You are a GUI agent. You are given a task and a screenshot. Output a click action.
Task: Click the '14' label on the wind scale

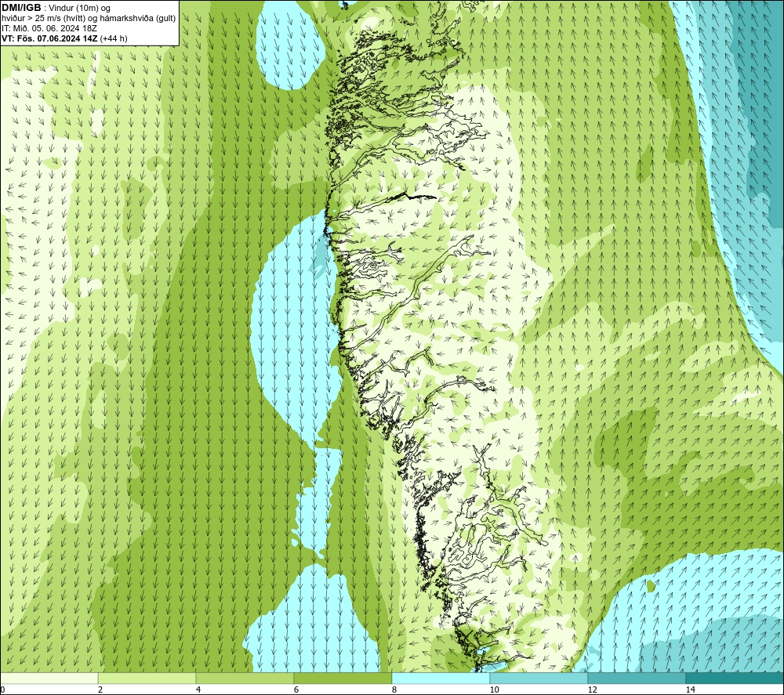[x=690, y=690]
